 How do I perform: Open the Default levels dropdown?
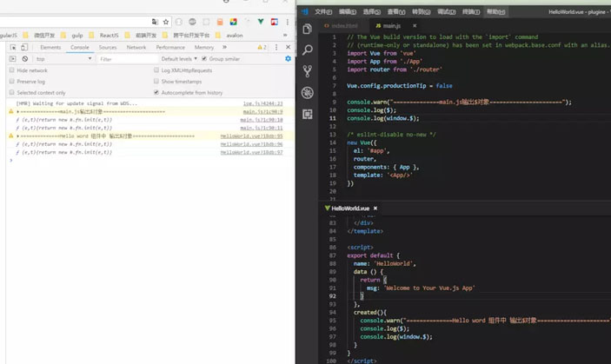click(176, 59)
